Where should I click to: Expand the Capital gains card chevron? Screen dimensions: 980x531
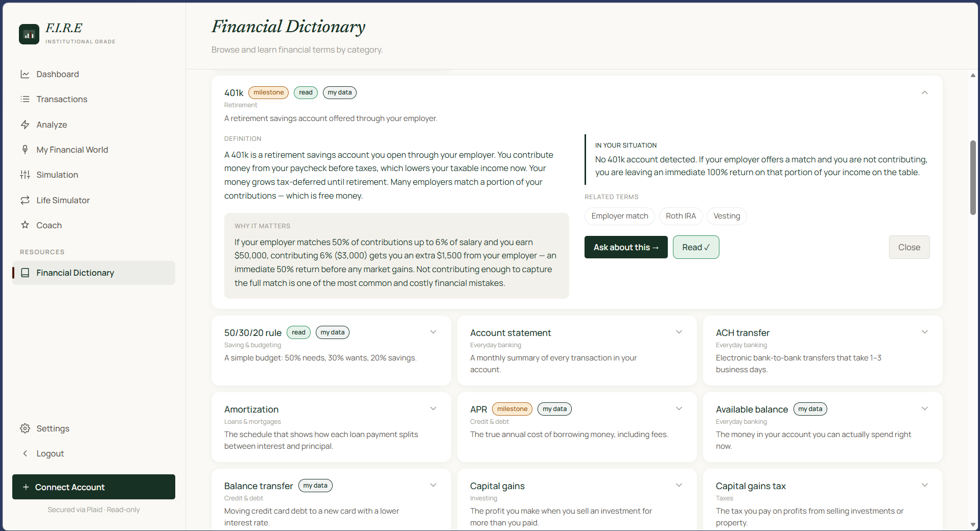tap(679, 485)
